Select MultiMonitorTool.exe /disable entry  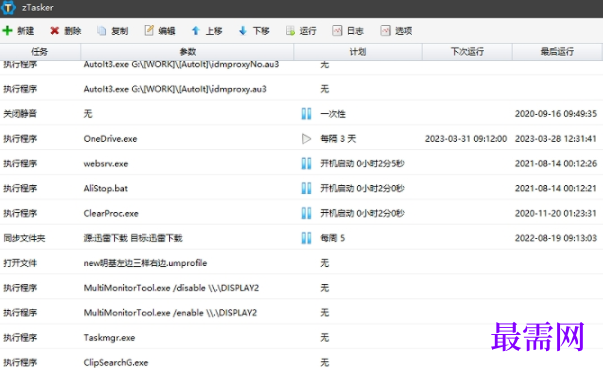click(x=171, y=288)
